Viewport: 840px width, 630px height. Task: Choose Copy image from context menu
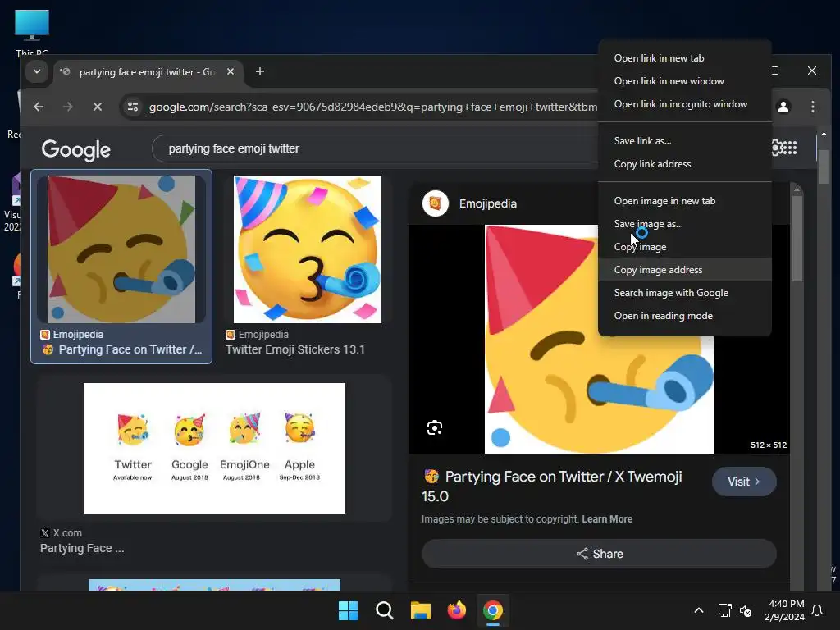[640, 247]
